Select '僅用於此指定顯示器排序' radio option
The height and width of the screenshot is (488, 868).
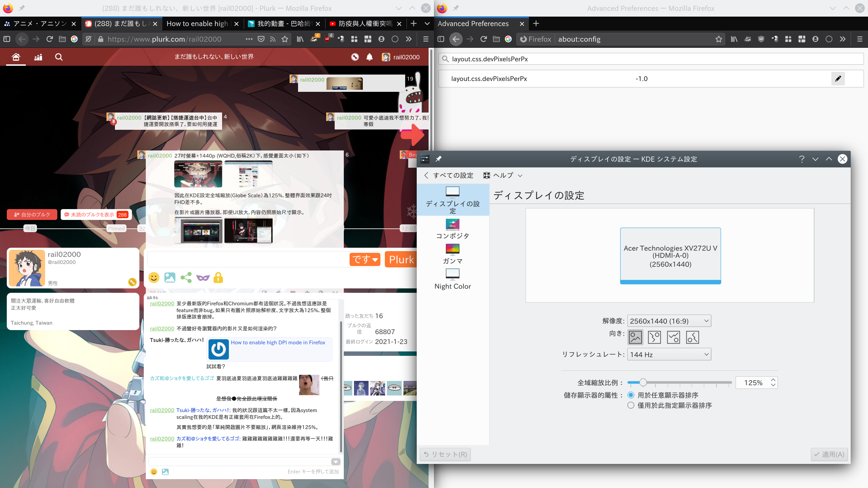pos(631,405)
